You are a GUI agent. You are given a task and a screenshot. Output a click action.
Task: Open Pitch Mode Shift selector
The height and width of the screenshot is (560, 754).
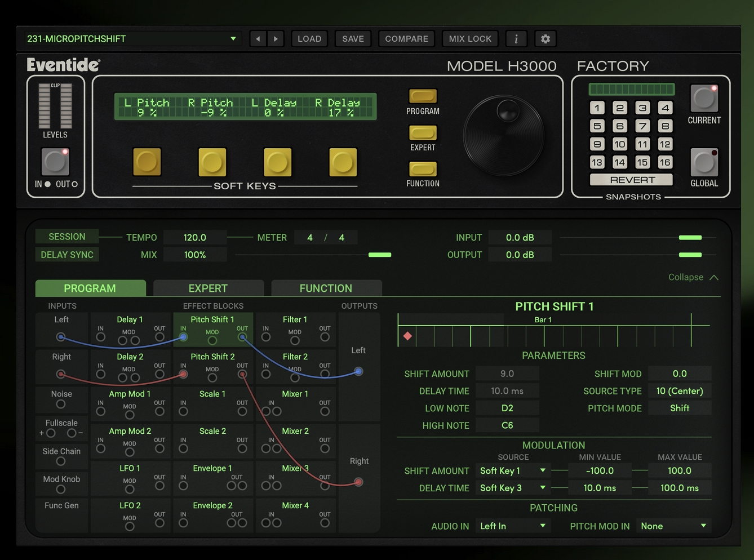680,408
